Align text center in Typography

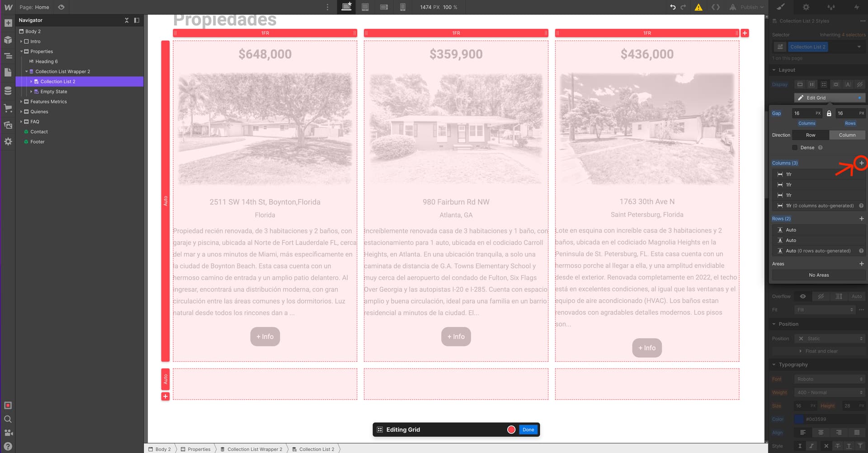821,433
